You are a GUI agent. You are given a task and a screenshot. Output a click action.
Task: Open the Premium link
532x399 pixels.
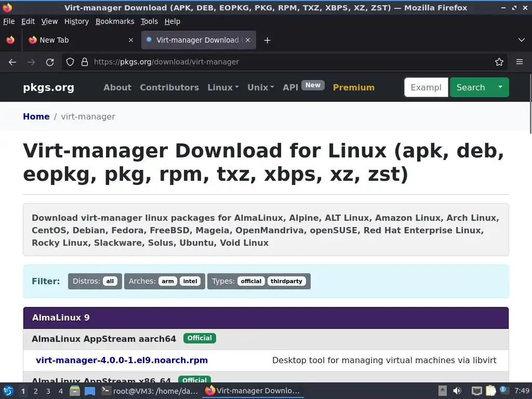pos(353,87)
